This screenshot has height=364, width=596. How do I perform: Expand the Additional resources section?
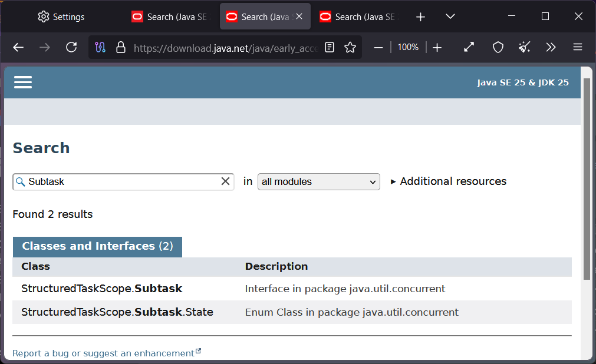(x=448, y=181)
